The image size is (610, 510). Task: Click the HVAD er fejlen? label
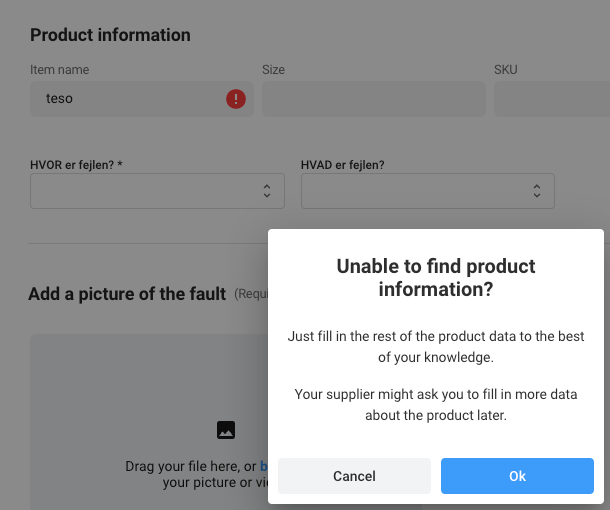point(342,165)
